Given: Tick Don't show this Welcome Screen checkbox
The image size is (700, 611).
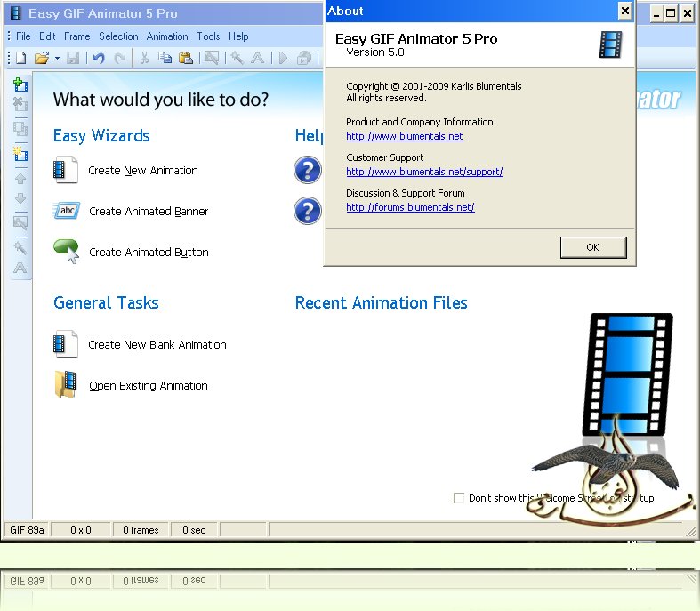Looking at the screenshot, I should click(x=458, y=498).
